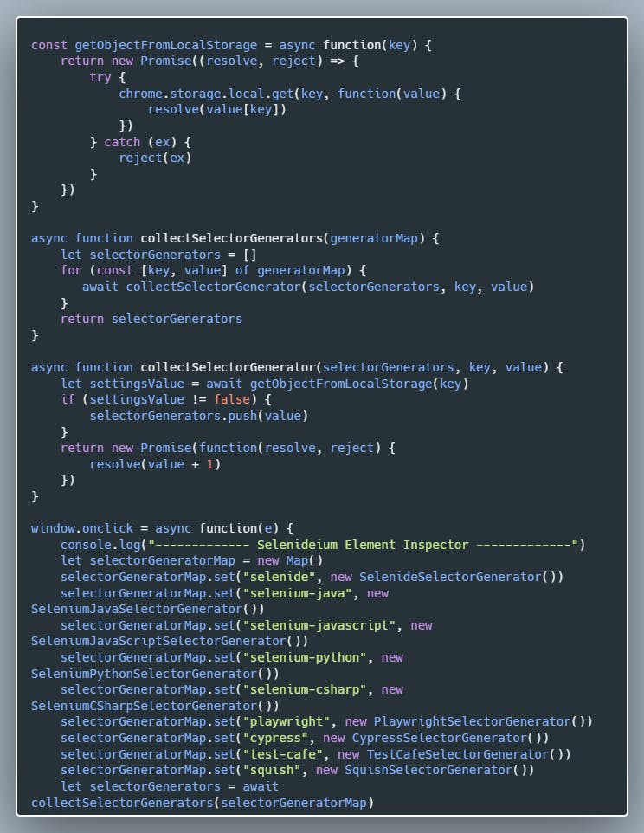Click 'await collectSelectorGenerator' call line
The image size is (644, 833).
[308, 287]
